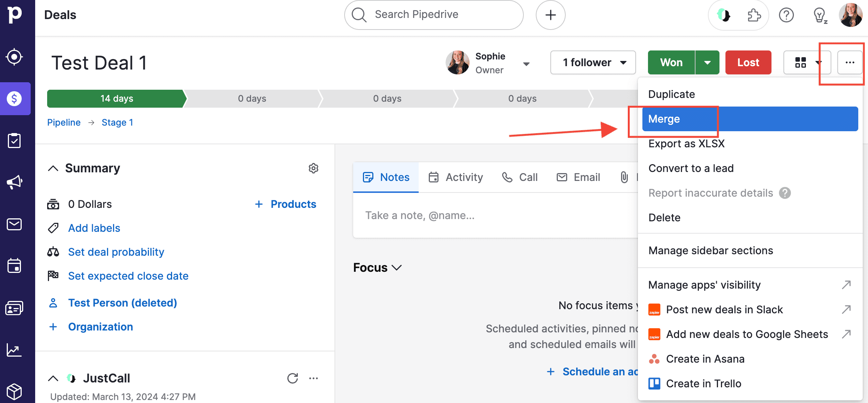Collapse the Summary section

[x=53, y=168]
